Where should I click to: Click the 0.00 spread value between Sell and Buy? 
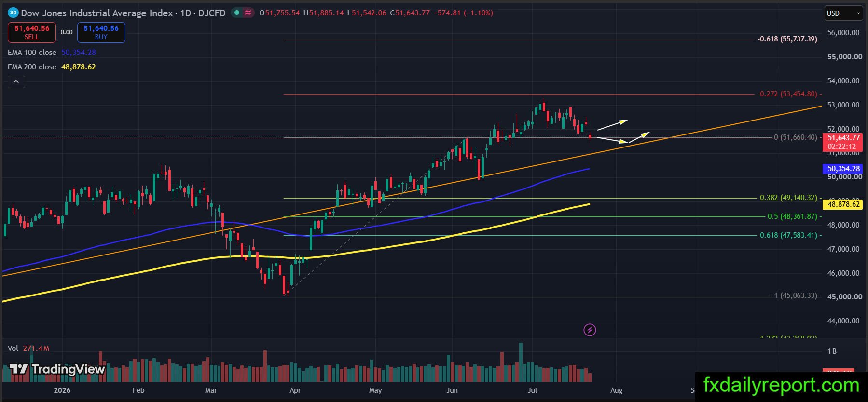point(67,32)
